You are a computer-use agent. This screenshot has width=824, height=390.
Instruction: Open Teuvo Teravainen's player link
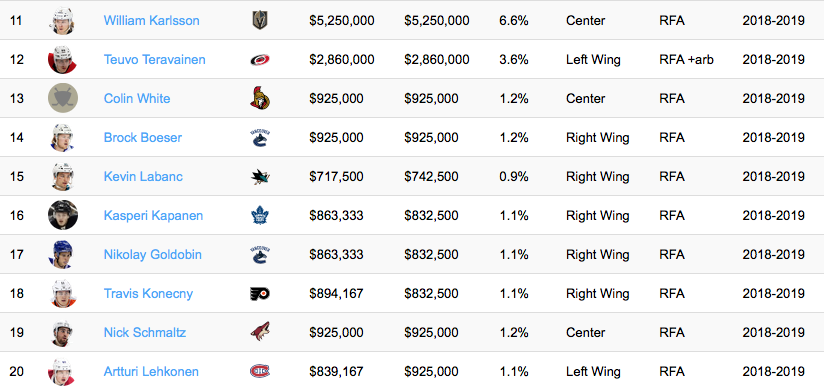pyautogui.click(x=154, y=59)
